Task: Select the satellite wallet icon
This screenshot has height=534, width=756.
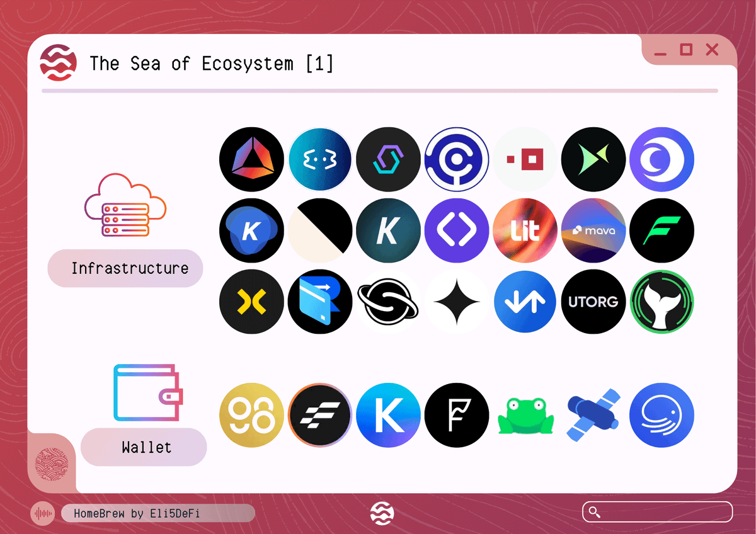Action: (x=593, y=415)
